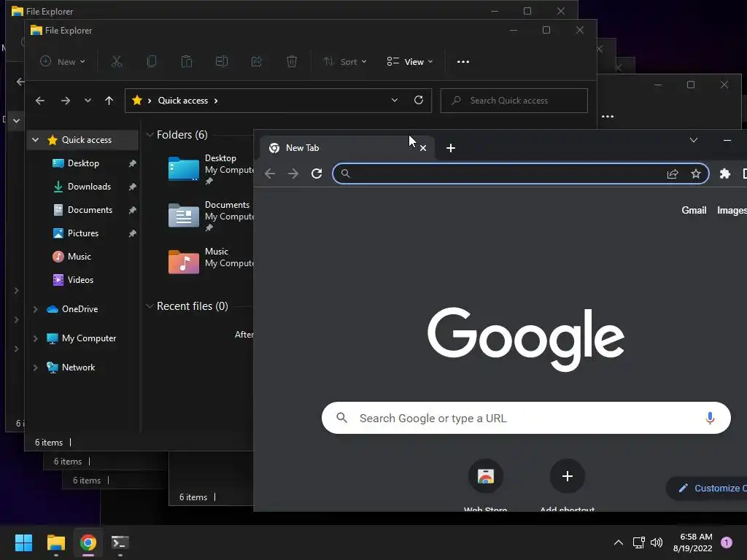Screen dimensions: 747x560
Task: Open File Explorer from the taskbar
Action: tap(56, 542)
